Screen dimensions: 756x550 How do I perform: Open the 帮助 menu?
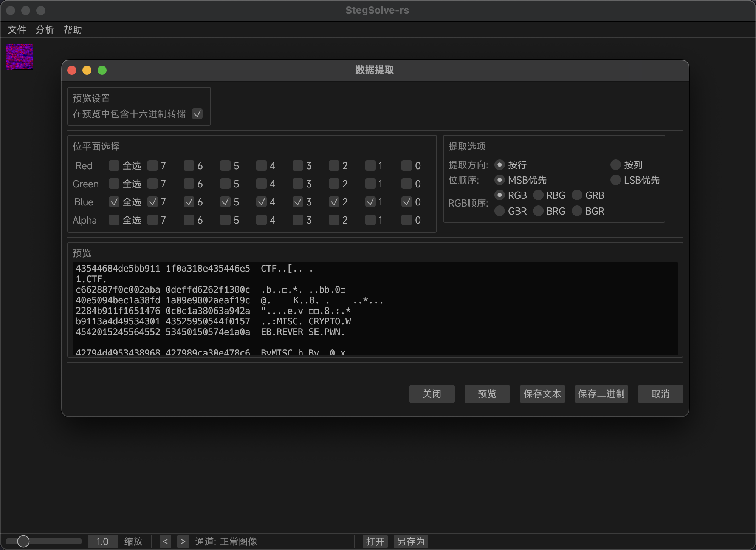tap(73, 29)
